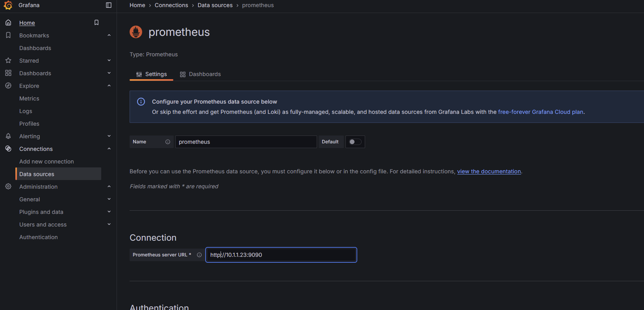644x310 pixels.
Task: Open Metrics under Explore
Action: pyautogui.click(x=29, y=98)
